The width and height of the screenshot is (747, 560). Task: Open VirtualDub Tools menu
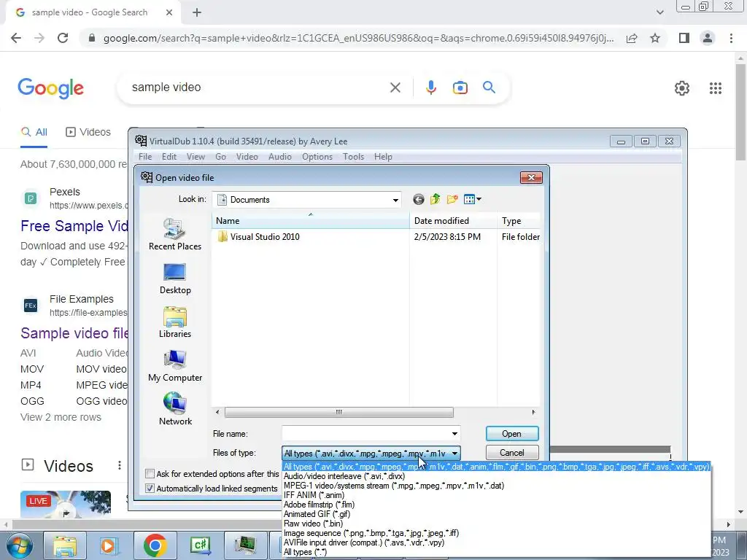353,157
